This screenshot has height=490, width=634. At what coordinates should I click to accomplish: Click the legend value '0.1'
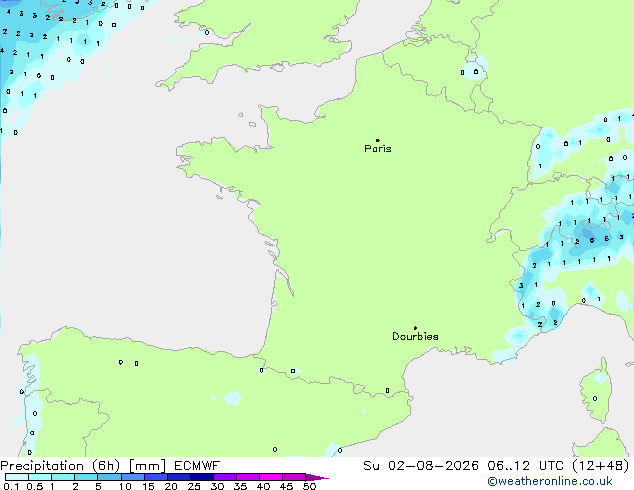[11, 486]
